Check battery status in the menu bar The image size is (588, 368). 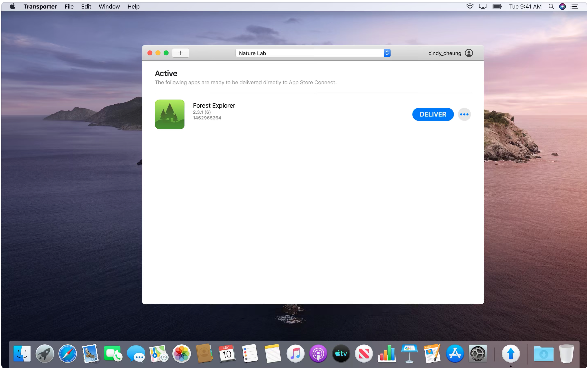[x=497, y=6]
